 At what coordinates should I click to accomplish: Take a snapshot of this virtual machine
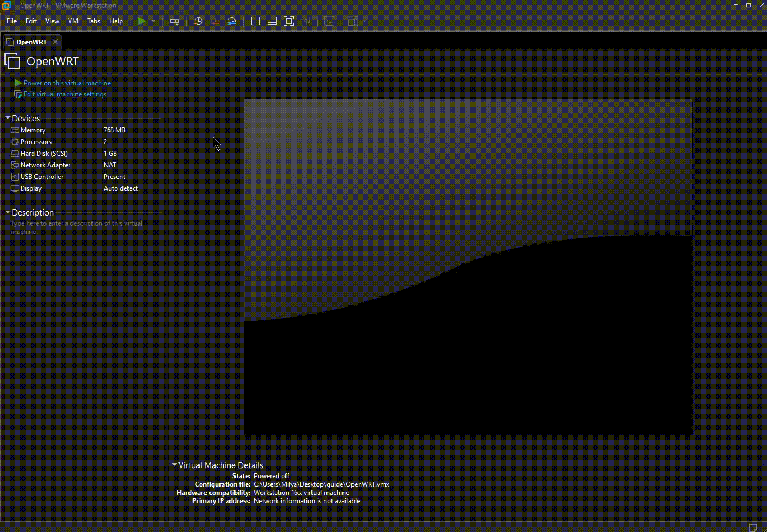pos(198,21)
